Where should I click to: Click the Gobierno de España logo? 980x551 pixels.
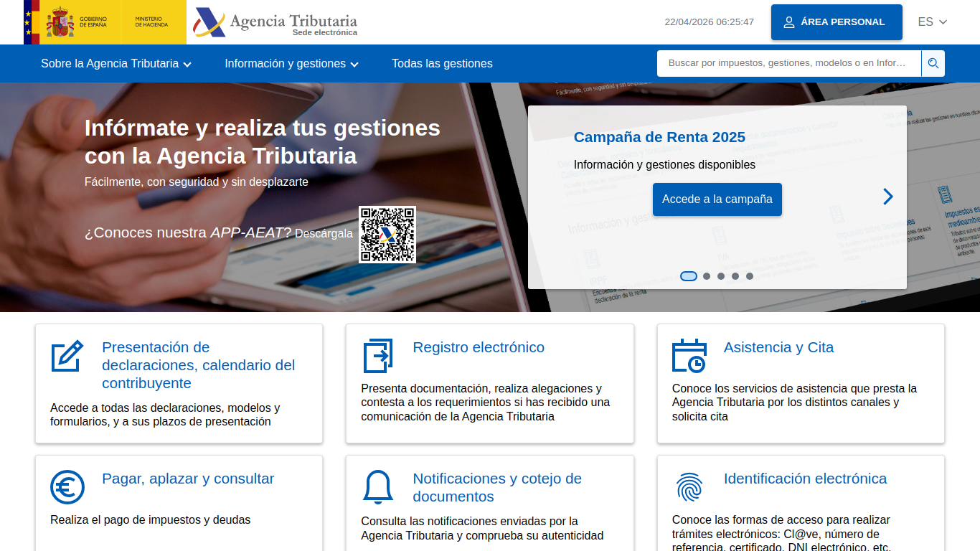[72, 22]
